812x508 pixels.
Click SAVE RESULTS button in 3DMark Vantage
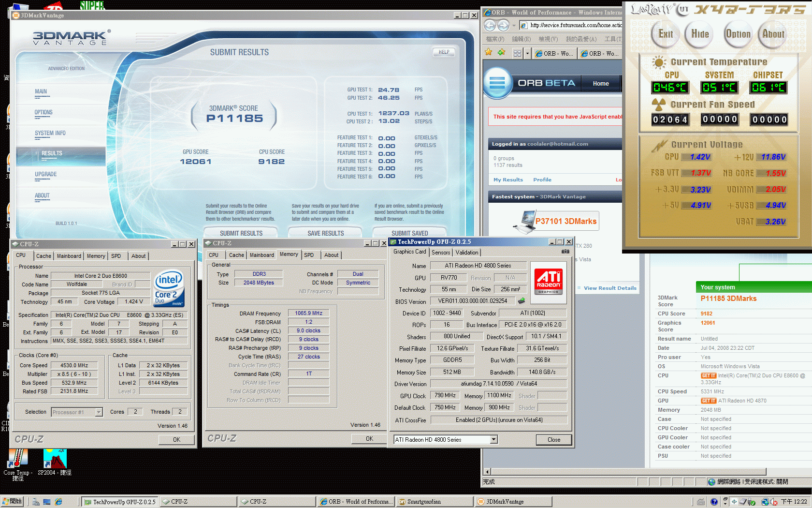coord(326,233)
